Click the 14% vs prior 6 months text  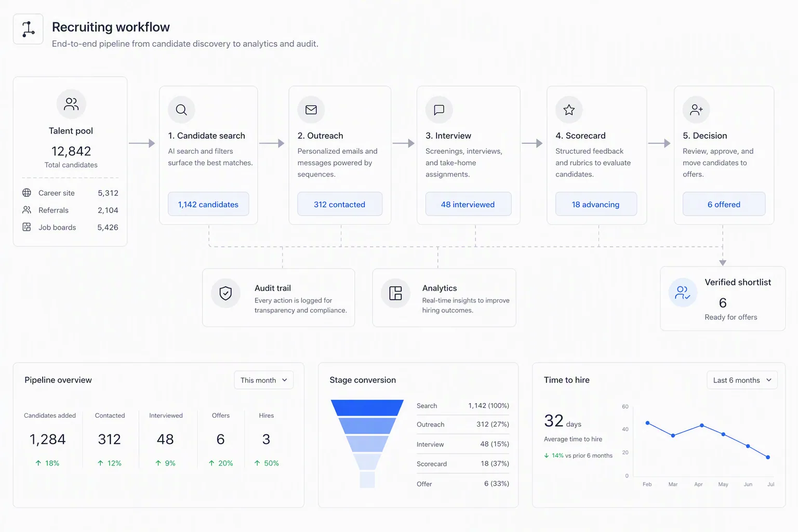[578, 456]
